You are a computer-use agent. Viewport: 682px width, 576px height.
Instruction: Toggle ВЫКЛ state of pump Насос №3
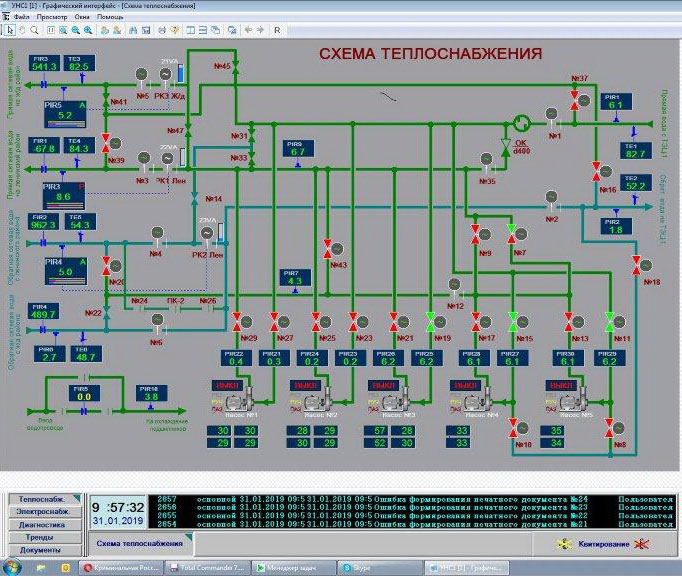pos(383,384)
